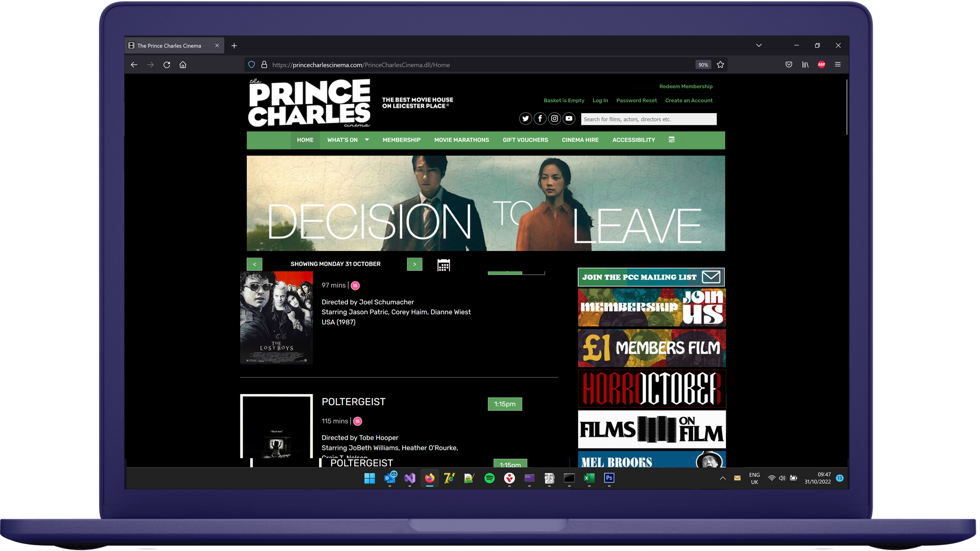The height and width of the screenshot is (551, 980).
Task: Toggle the browser bookmark star icon
Action: point(721,65)
